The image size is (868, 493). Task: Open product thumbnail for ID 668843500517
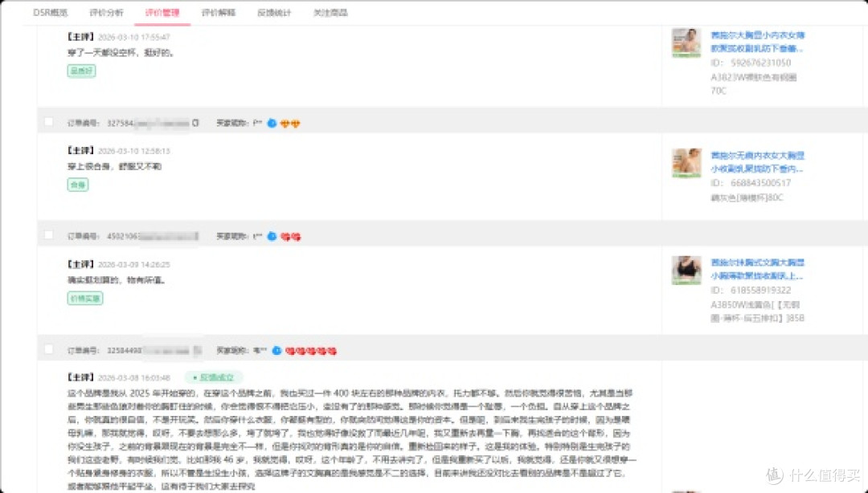(x=686, y=163)
